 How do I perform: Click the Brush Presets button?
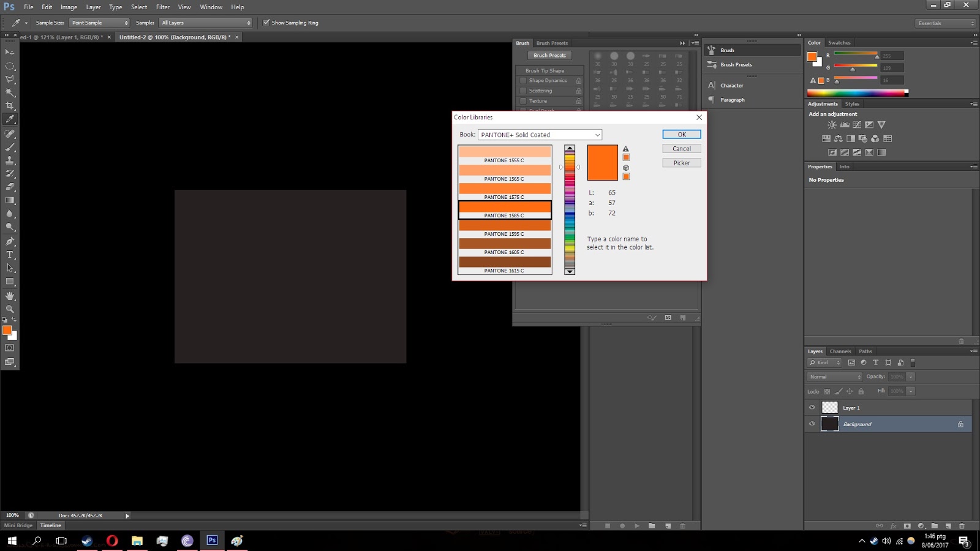[549, 56]
